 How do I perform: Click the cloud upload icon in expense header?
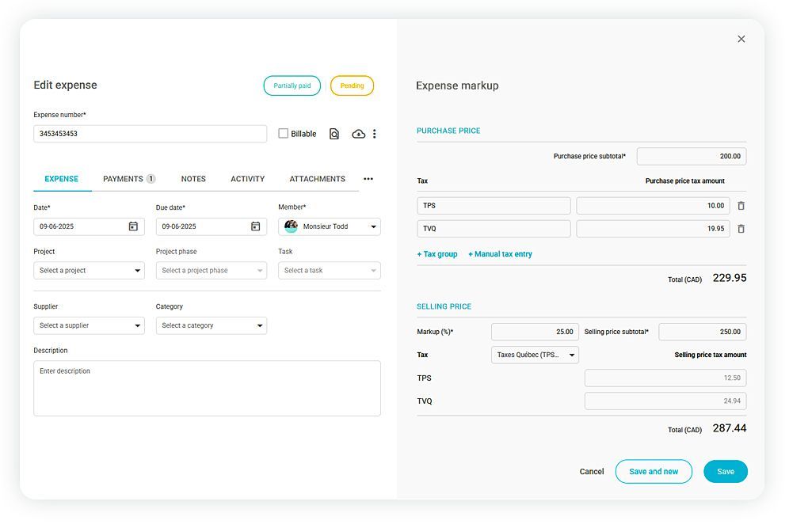click(x=358, y=133)
